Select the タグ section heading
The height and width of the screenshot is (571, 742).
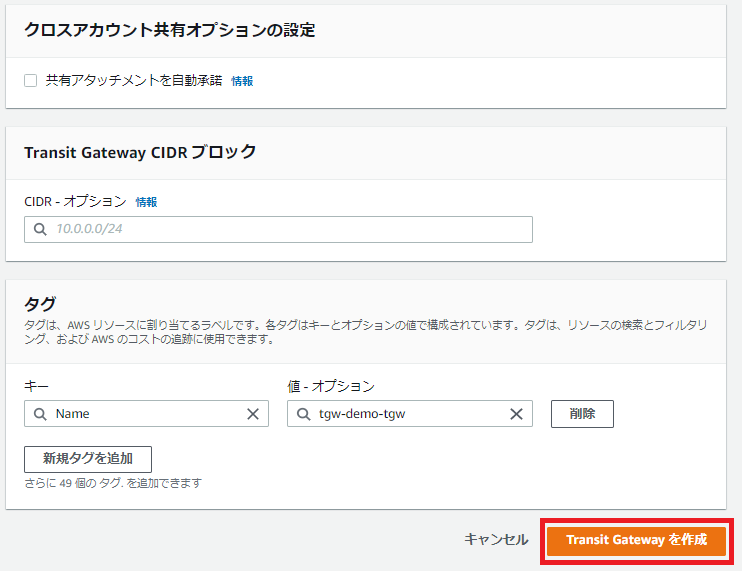(40, 303)
